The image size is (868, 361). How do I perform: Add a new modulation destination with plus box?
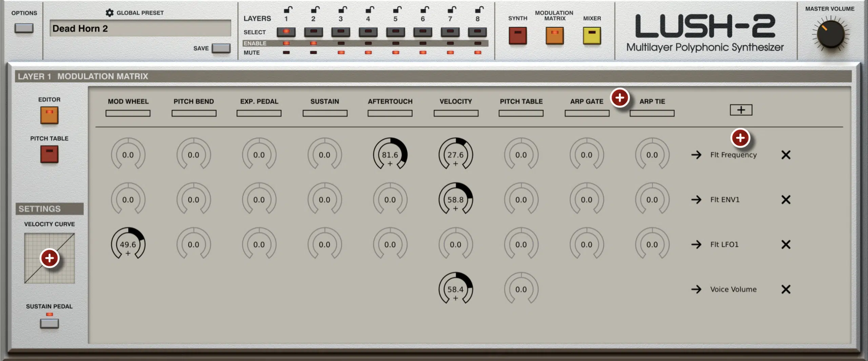pyautogui.click(x=741, y=110)
